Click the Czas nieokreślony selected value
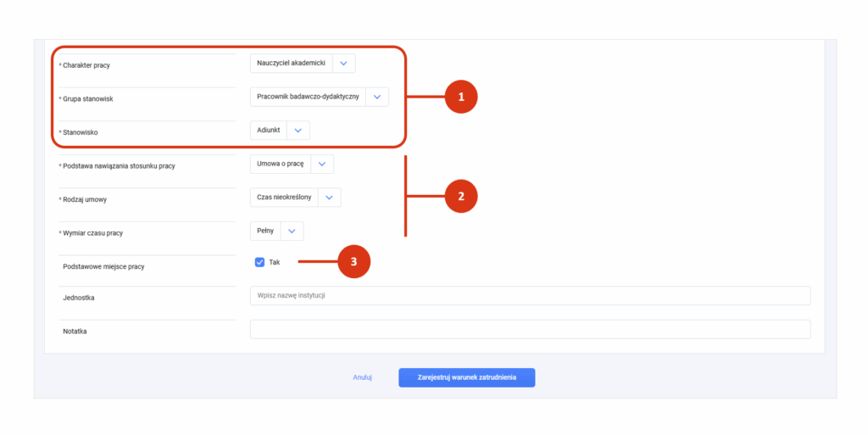Viewport: 868px width, 435px height. pyautogui.click(x=284, y=198)
